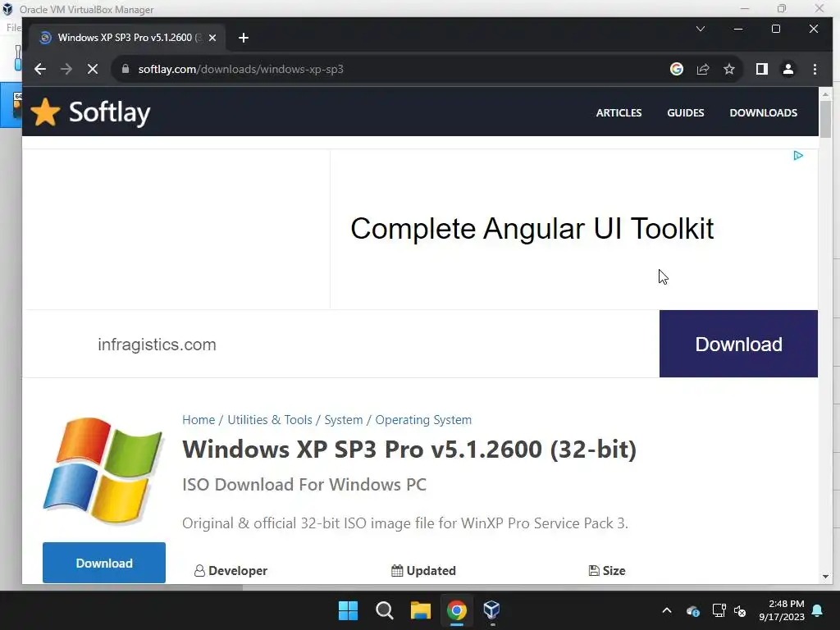Open the Home breadcrumb link
Screen dimensions: 840x630
click(x=199, y=419)
